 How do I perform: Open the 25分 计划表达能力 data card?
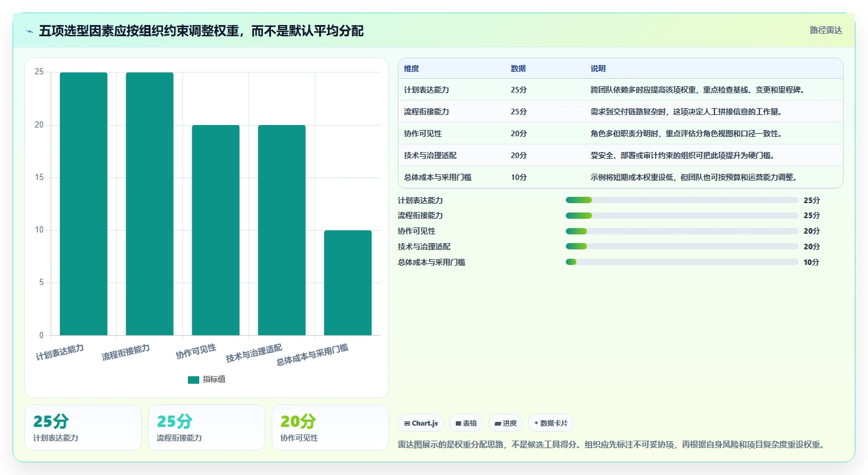coord(83,427)
